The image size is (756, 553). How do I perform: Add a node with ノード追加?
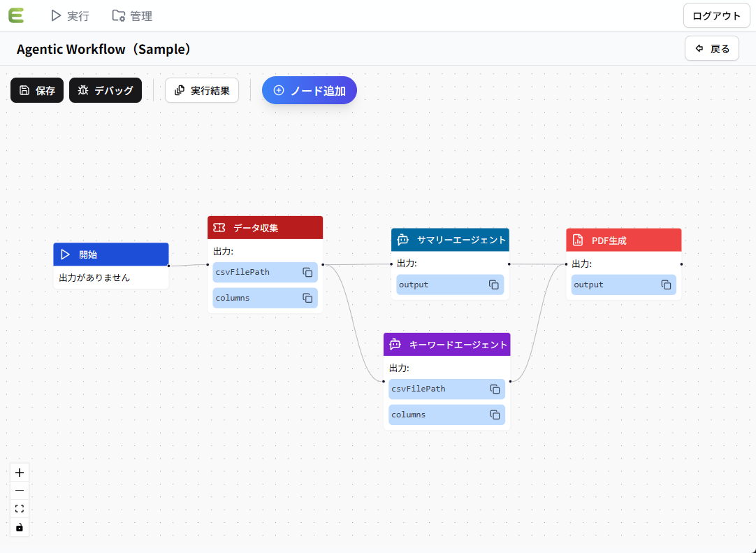point(310,90)
